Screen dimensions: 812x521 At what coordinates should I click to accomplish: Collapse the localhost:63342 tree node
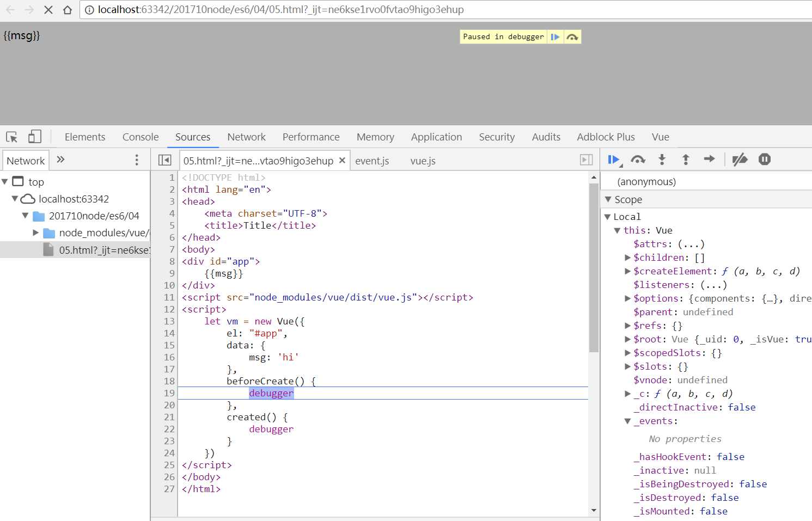tap(15, 199)
